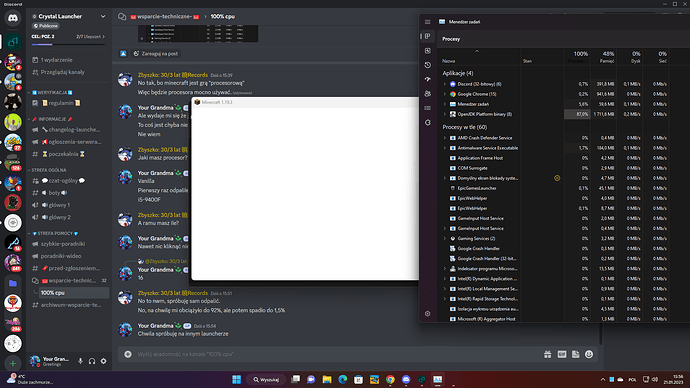Image resolution: width=690 pixels, height=388 pixels.
Task: Switch to Task Manager App history tab
Action: coord(427,65)
